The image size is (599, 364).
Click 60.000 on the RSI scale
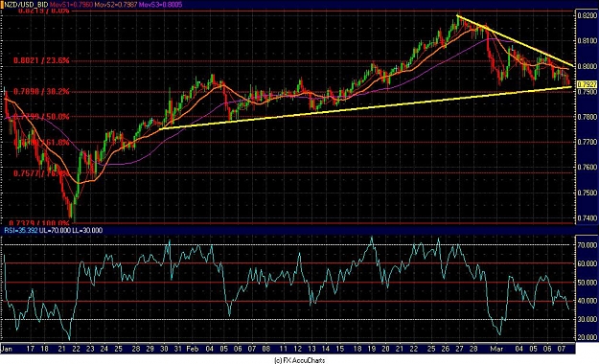click(587, 263)
